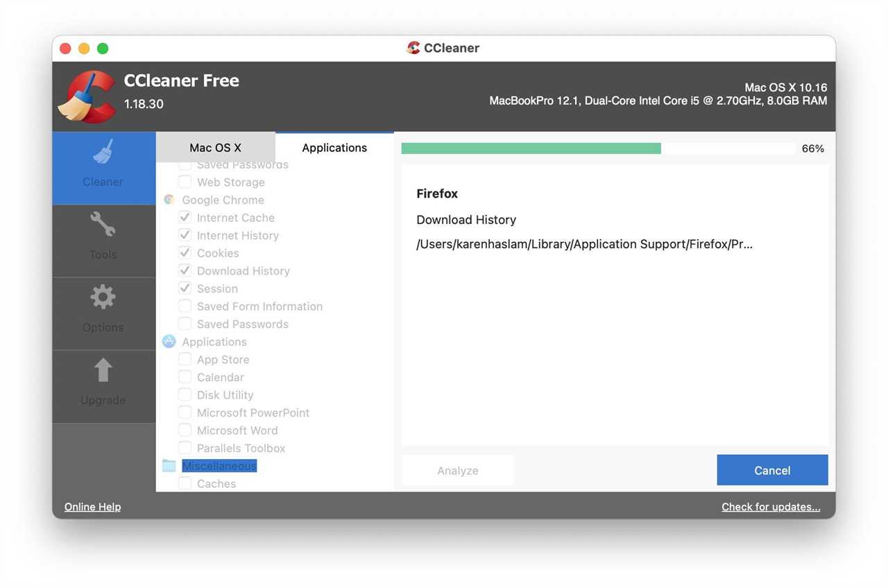Click the green progress bar

pos(531,148)
